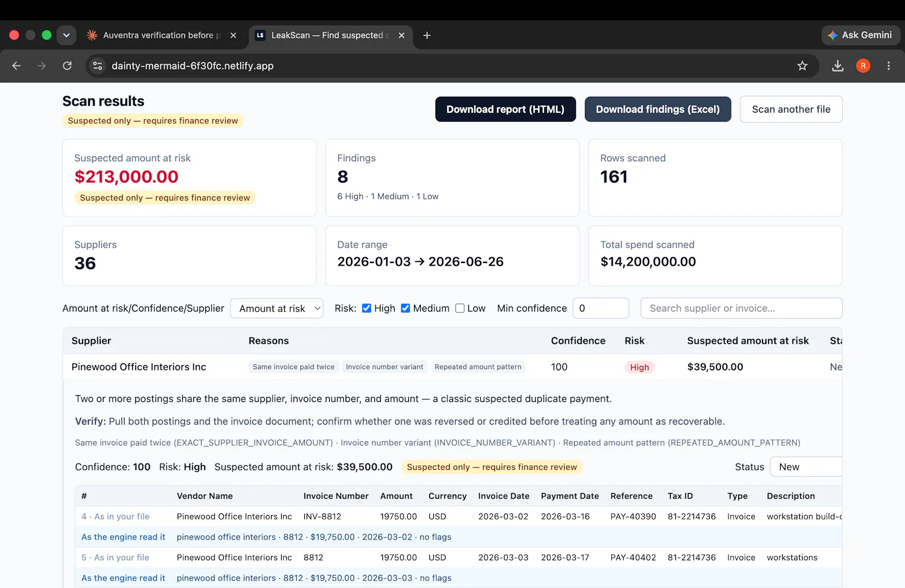This screenshot has height=588, width=905.
Task: Click the Search supplier or invoice field
Action: point(742,308)
